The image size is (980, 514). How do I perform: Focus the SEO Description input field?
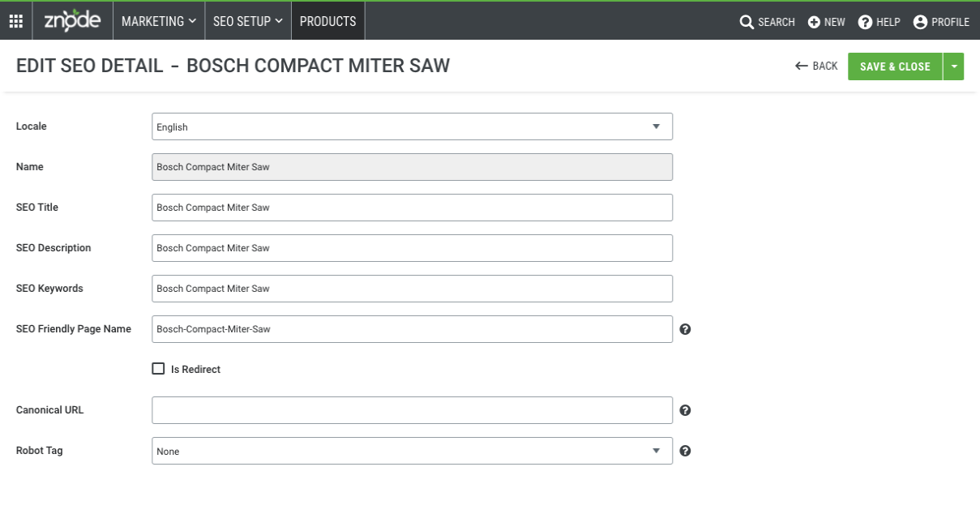pyautogui.click(x=412, y=248)
